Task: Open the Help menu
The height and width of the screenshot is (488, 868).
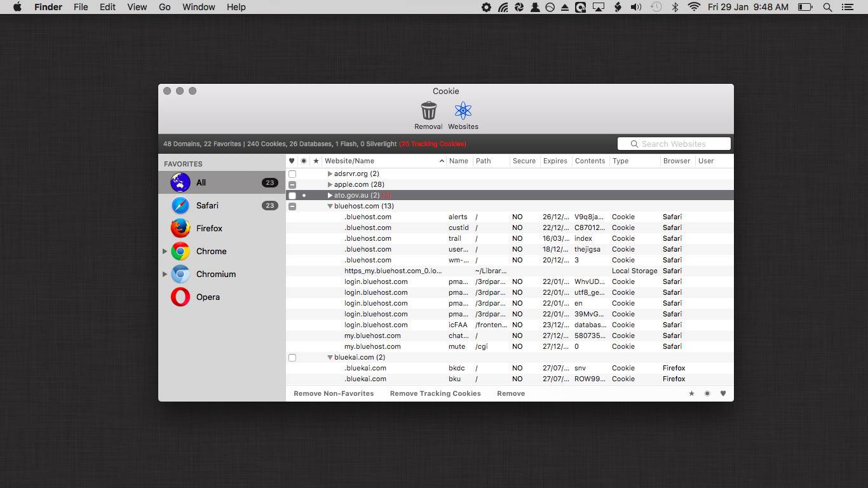Action: (x=236, y=7)
